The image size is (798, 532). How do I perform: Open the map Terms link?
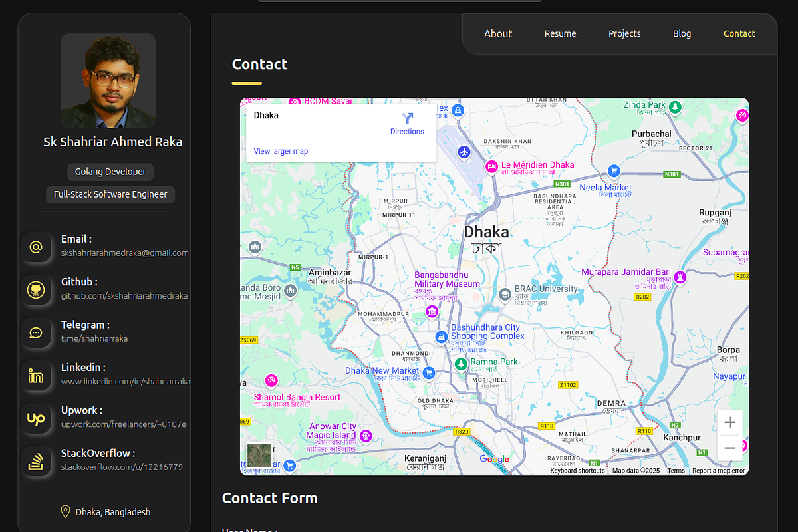(x=676, y=471)
